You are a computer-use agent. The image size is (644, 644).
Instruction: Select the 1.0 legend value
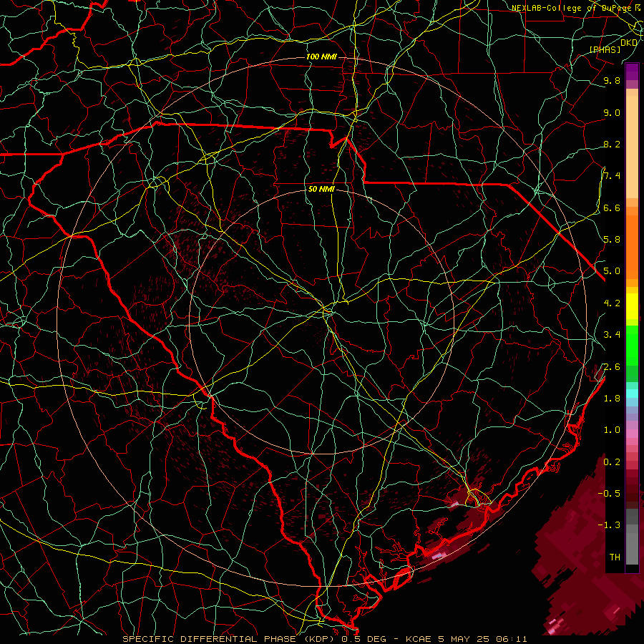point(612,429)
